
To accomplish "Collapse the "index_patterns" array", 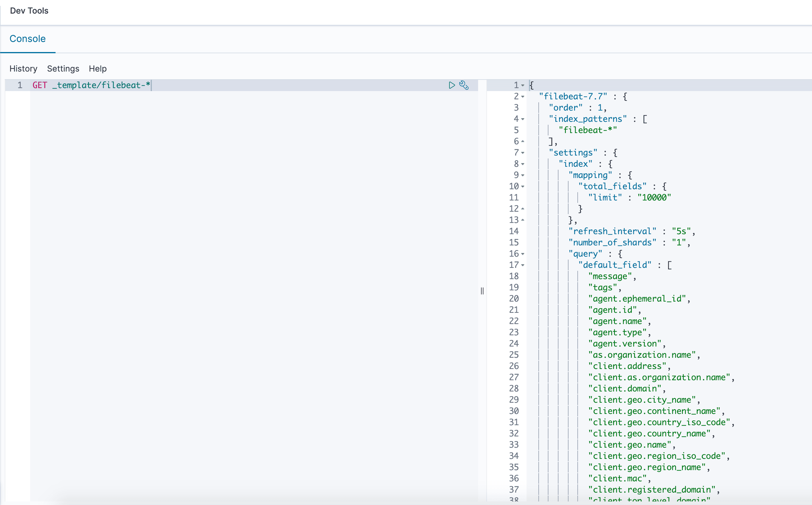I will tap(522, 119).
